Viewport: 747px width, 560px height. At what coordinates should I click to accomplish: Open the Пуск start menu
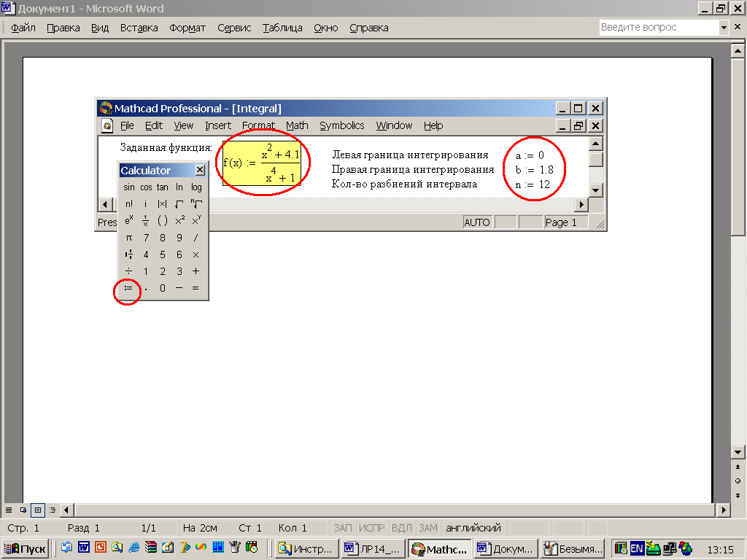coord(26,549)
